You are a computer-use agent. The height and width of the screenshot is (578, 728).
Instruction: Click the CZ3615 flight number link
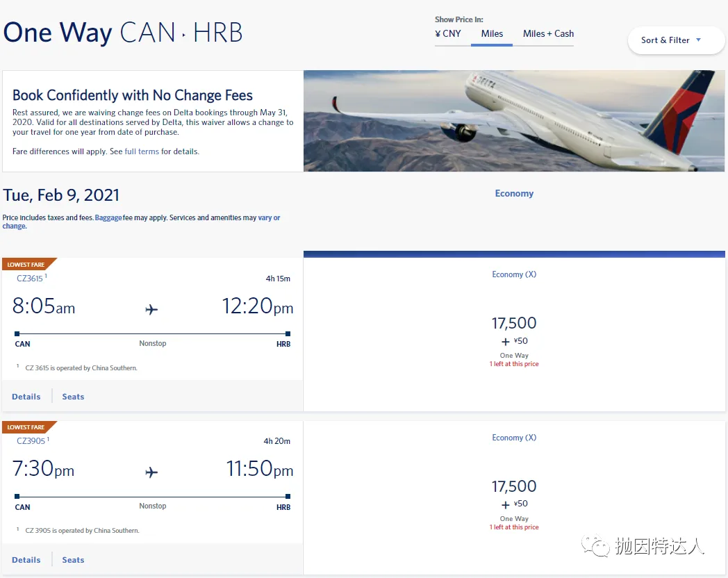click(30, 279)
